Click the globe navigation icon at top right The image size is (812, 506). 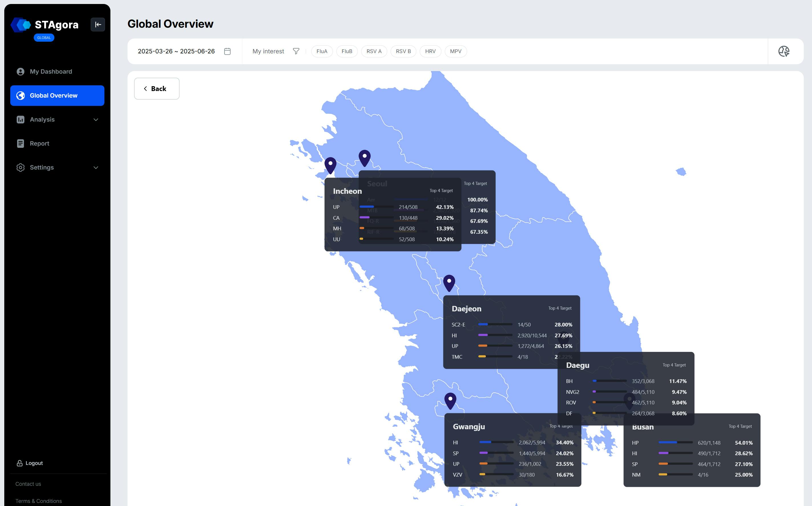(784, 51)
